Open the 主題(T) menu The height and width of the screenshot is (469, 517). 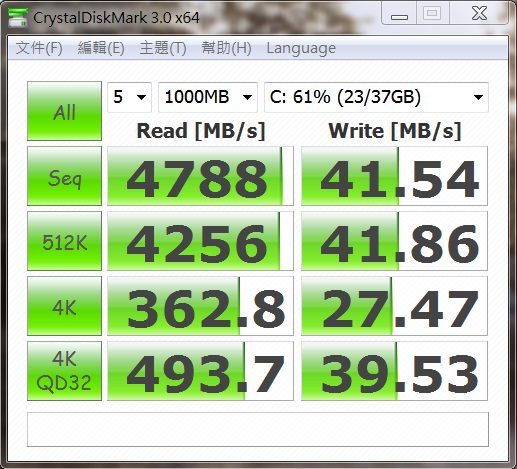pyautogui.click(x=163, y=48)
